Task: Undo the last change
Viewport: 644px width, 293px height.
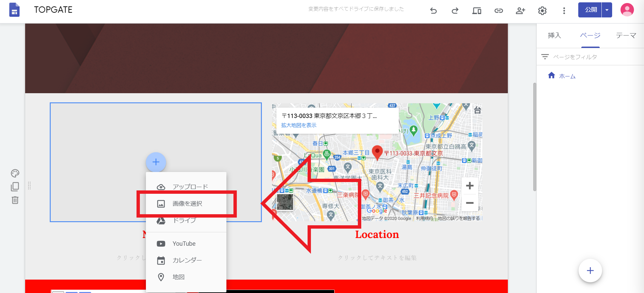Action: coord(433,11)
